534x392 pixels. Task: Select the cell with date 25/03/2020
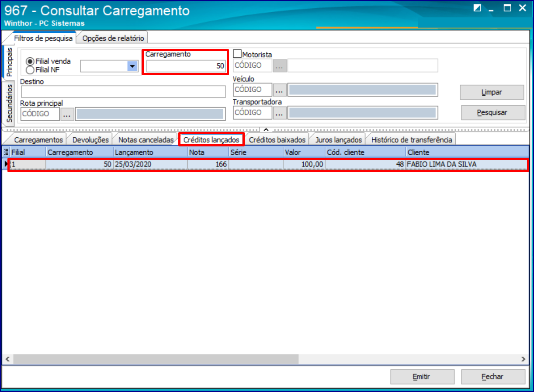(x=150, y=164)
